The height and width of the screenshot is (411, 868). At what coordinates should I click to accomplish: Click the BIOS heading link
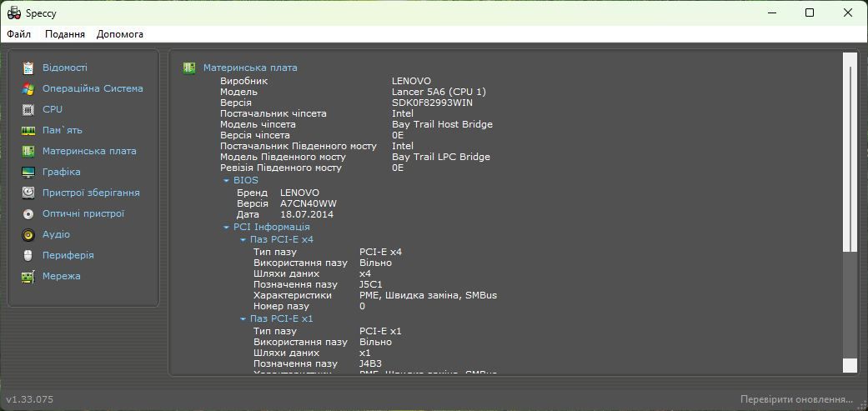[x=246, y=180]
